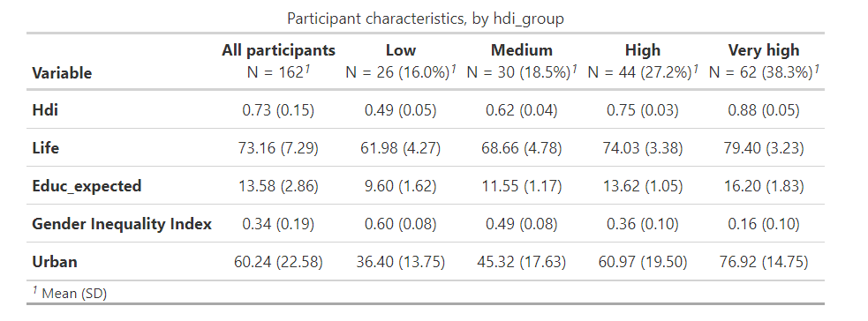Select the 'High' column header
This screenshot has height=321, width=868.
coord(643,50)
